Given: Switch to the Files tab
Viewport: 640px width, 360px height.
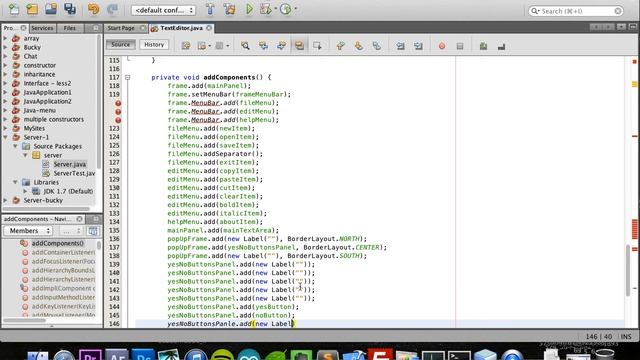Looking at the screenshot, I should pos(69,28).
